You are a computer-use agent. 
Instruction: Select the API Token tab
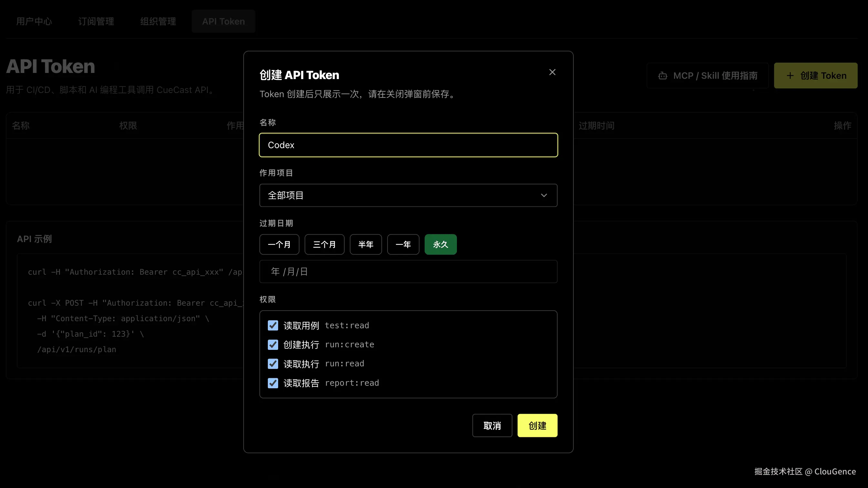pyautogui.click(x=223, y=21)
